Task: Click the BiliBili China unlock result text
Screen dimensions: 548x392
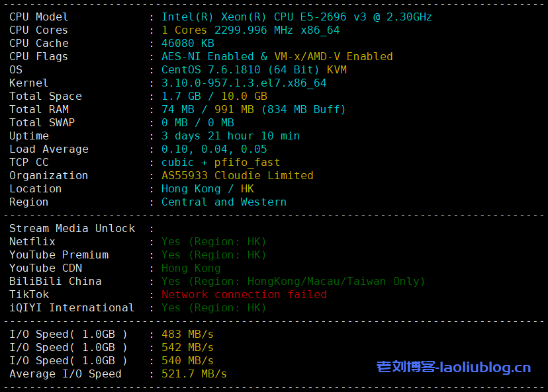Action: (x=293, y=281)
